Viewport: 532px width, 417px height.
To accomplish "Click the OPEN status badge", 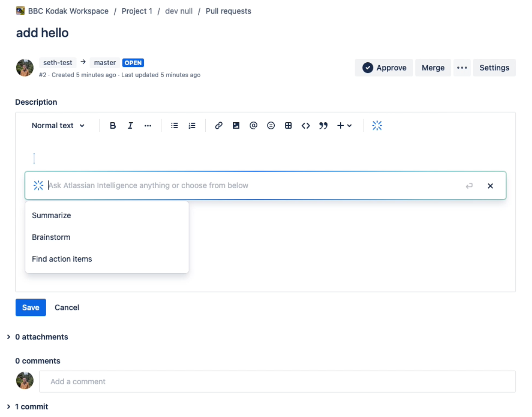I will coord(133,63).
